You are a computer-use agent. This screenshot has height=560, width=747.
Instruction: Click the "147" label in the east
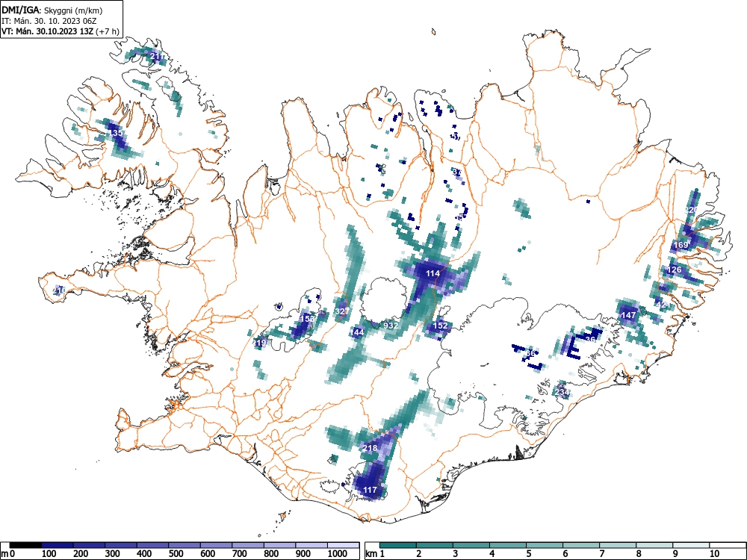click(628, 315)
